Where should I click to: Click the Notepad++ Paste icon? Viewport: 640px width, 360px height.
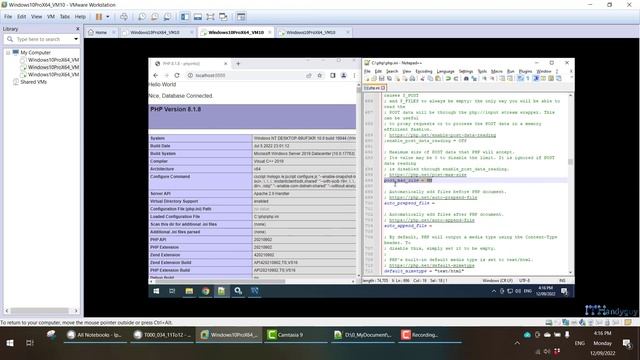click(438, 78)
